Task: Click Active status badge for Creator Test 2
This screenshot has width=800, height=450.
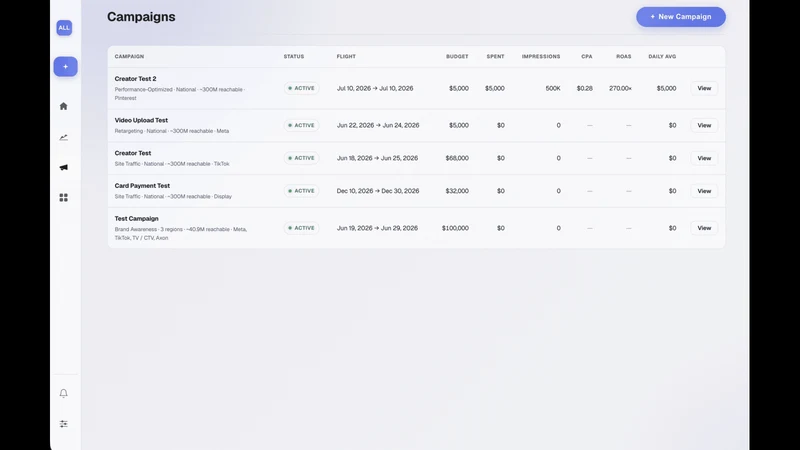Action: 301,88
